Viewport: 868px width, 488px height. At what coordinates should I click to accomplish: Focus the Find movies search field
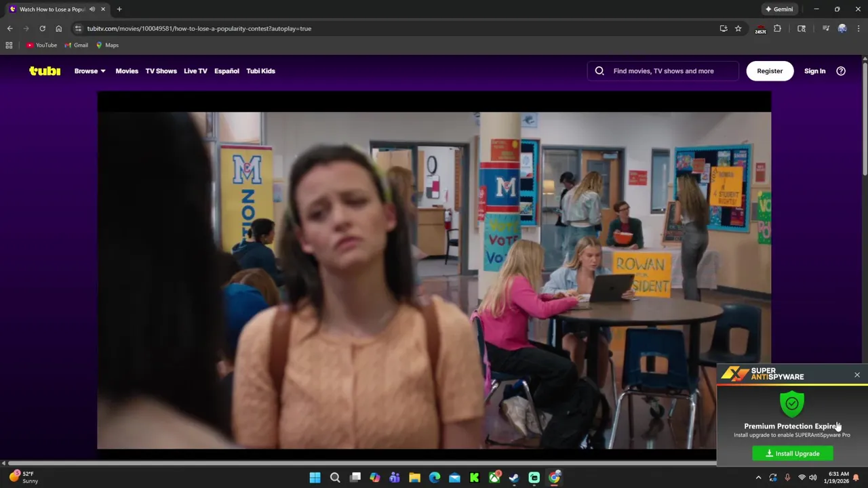point(663,70)
